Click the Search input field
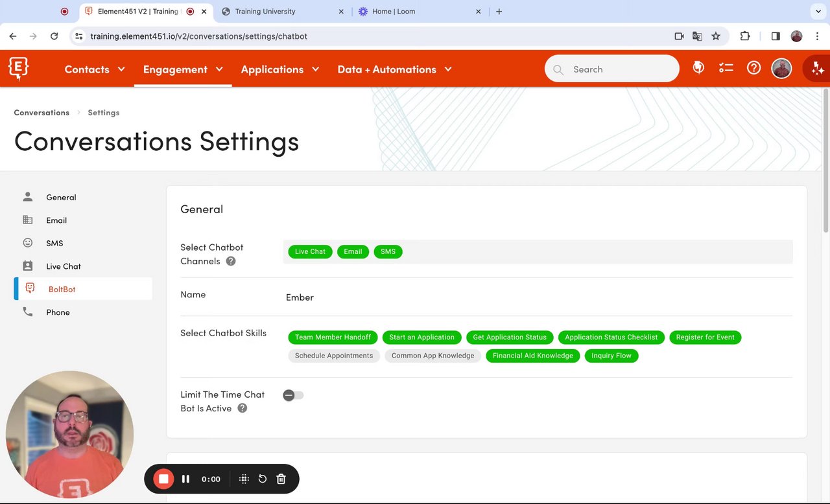The image size is (830, 504). [x=611, y=69]
